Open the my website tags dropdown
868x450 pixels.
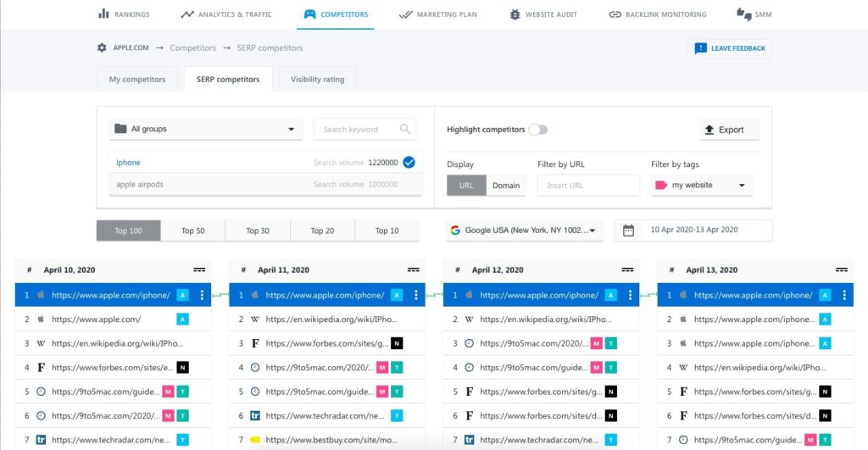pos(701,186)
